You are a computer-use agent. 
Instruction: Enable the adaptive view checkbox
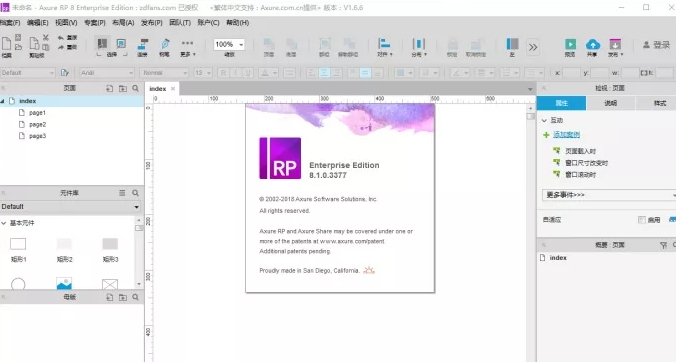tap(642, 220)
